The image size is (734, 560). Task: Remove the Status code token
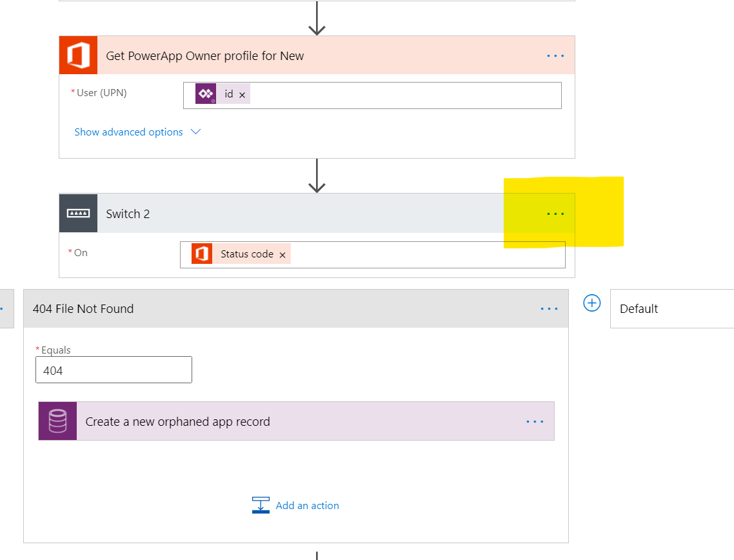click(283, 255)
